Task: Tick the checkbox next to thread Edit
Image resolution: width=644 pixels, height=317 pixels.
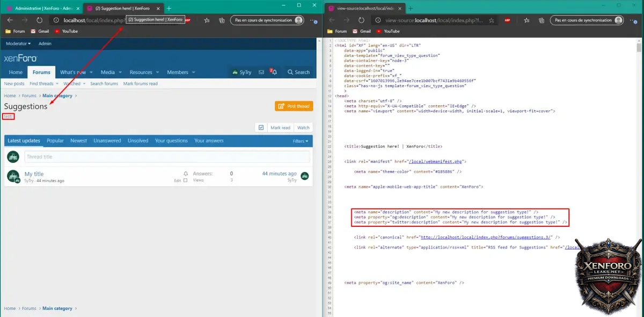Action: pyautogui.click(x=186, y=181)
